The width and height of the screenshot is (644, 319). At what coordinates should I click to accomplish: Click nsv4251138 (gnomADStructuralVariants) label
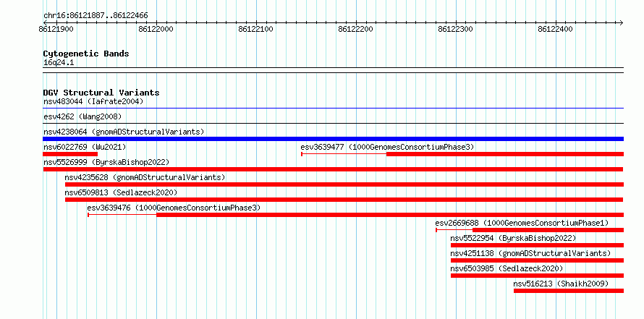click(530, 253)
